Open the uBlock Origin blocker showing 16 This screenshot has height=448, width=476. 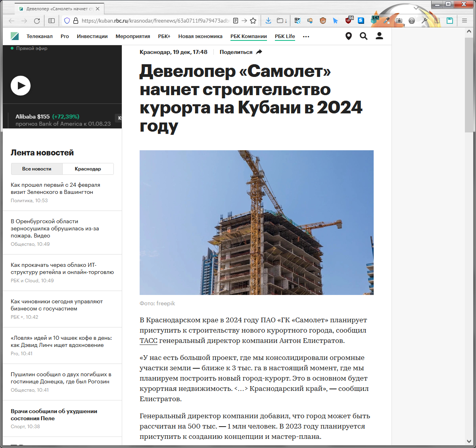tap(349, 20)
